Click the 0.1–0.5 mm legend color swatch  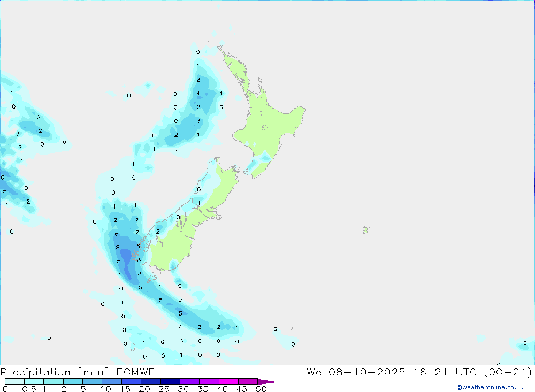pyautogui.click(x=14, y=381)
